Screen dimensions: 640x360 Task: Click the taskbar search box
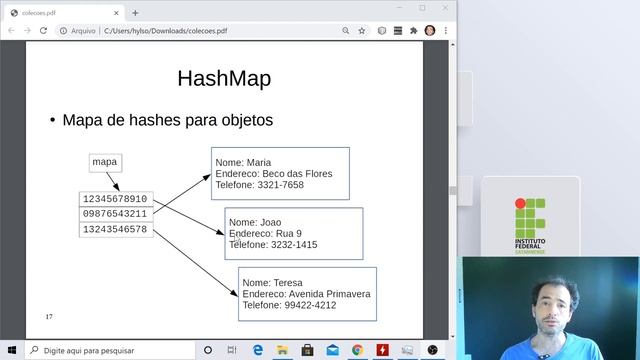click(x=110, y=350)
